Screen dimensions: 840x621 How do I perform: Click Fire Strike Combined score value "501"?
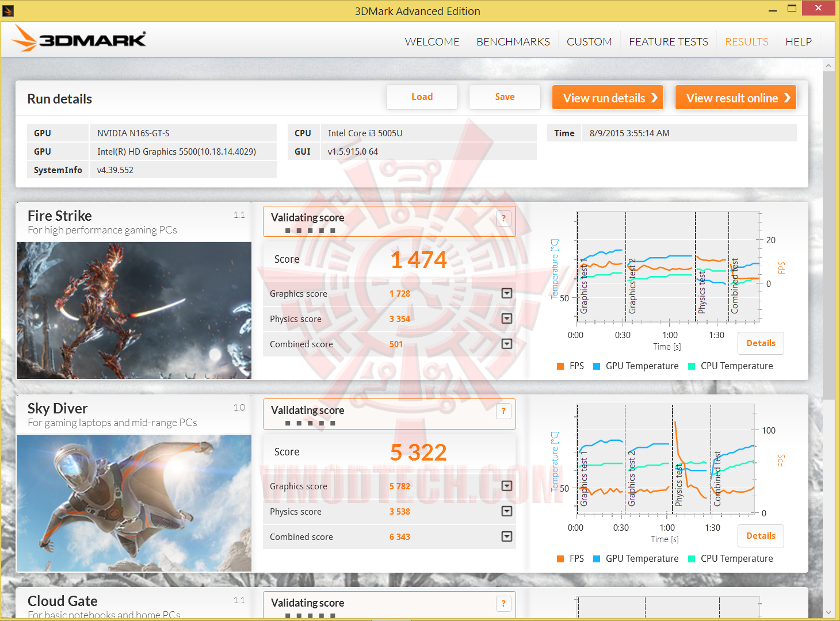[396, 344]
